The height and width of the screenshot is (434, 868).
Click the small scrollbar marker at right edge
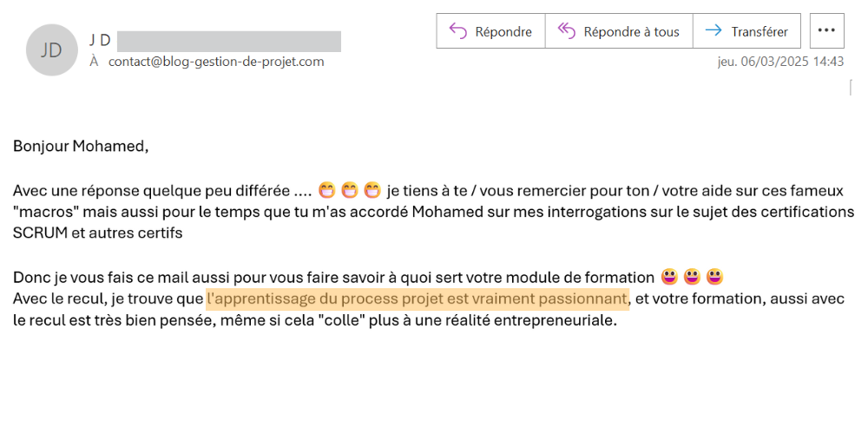pyautogui.click(x=850, y=88)
